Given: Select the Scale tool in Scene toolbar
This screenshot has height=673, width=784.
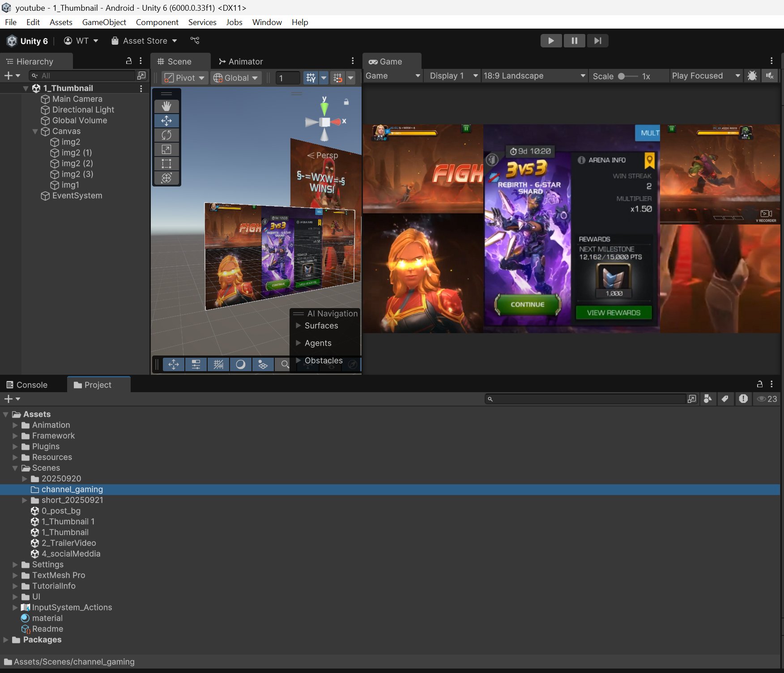Looking at the screenshot, I should 166,149.
